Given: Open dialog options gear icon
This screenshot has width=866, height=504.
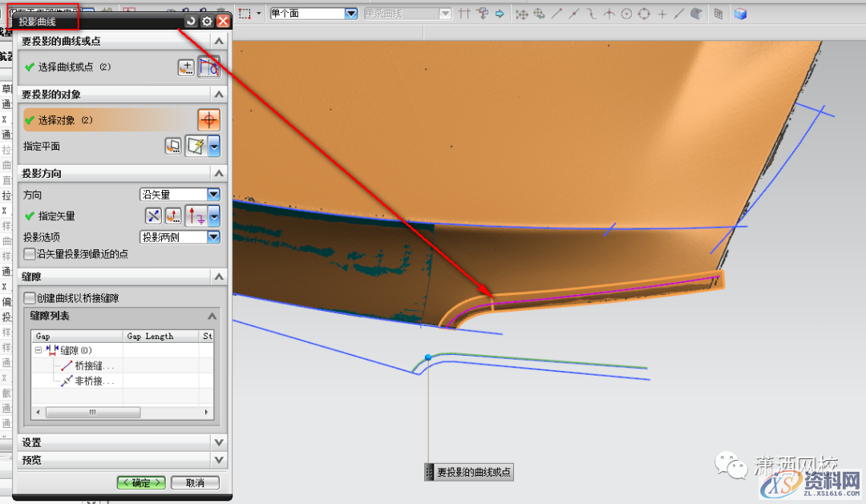Looking at the screenshot, I should click(x=207, y=22).
